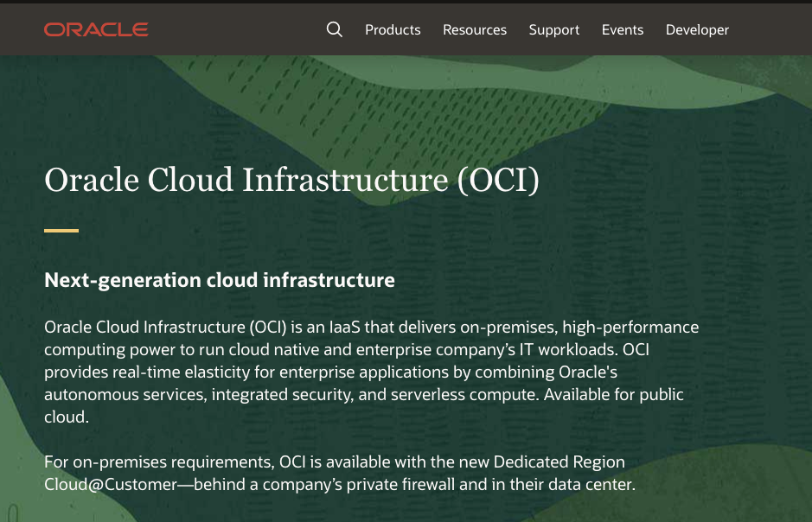Go to the Events menu
The image size is (812, 522).
[x=623, y=30]
